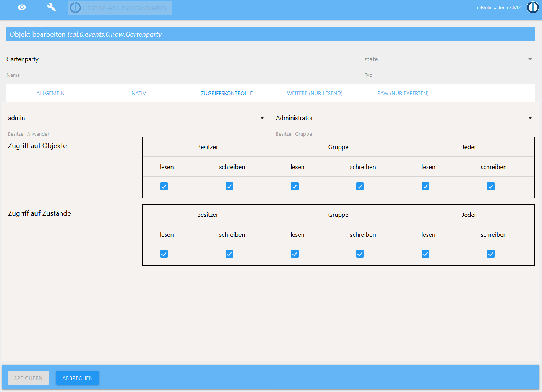Click the ABBRECHEN button
The image size is (542, 392).
[x=78, y=378]
